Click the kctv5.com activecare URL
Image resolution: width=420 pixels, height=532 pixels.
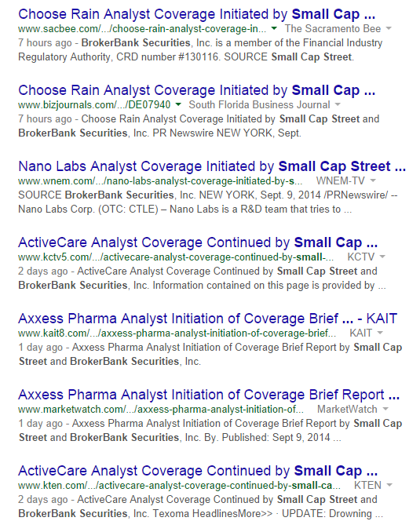pos(176,257)
